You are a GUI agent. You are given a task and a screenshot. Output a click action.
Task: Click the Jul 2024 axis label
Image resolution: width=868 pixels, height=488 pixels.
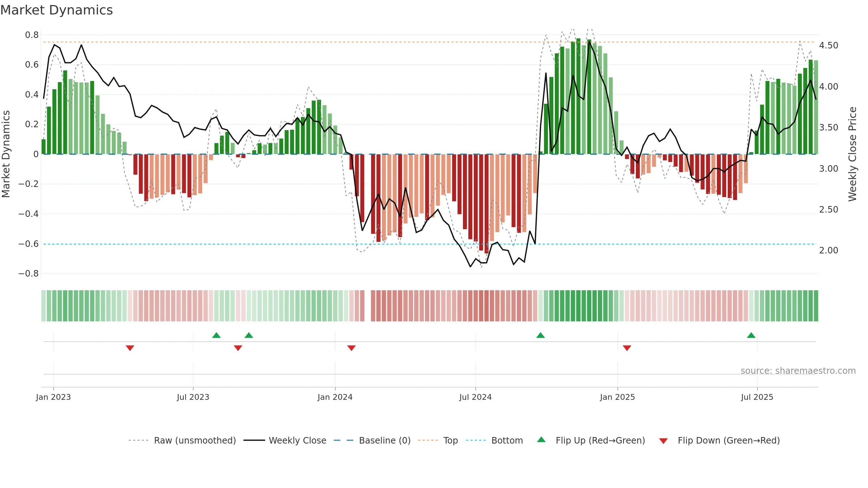[x=476, y=397]
